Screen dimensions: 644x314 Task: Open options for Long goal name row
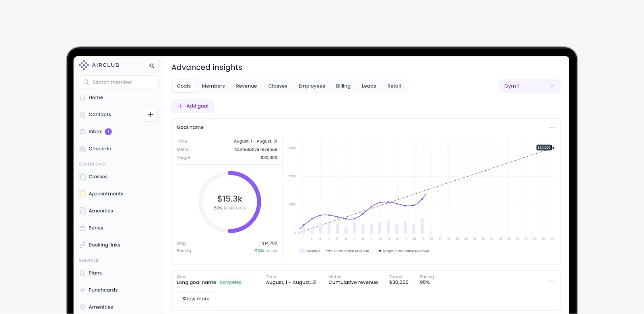(x=552, y=281)
